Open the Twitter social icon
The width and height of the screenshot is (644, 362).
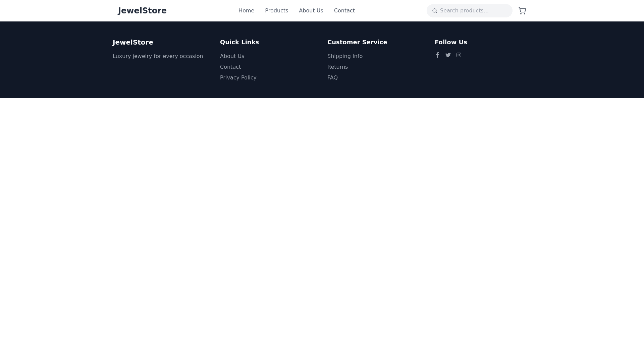(448, 55)
